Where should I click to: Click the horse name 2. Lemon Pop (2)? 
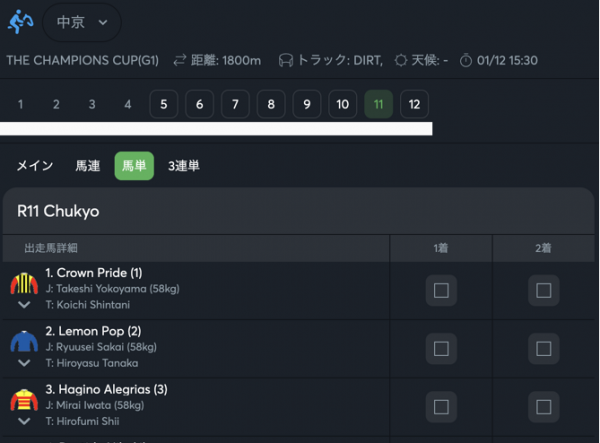point(93,331)
